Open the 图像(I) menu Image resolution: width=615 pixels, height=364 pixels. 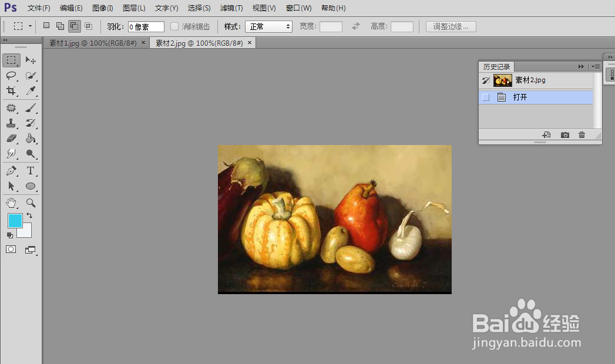pyautogui.click(x=102, y=8)
